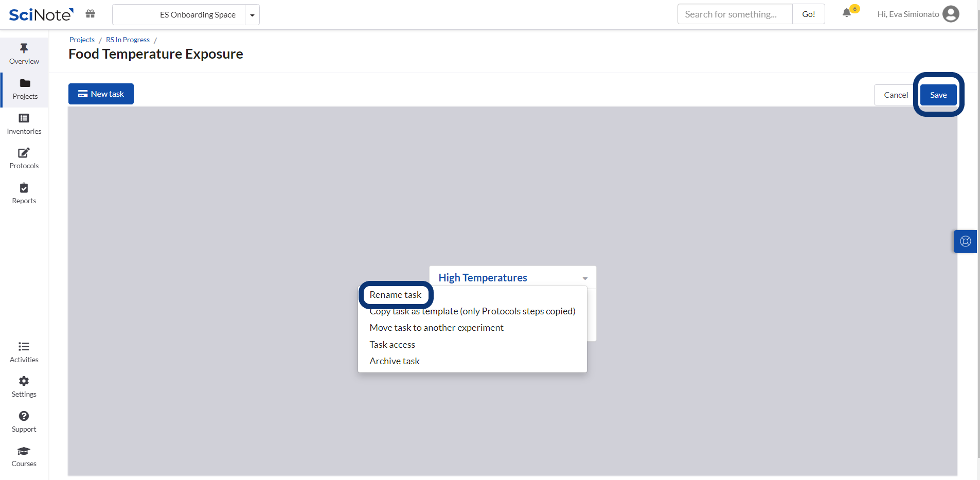Focus the Search for something field
This screenshot has width=980, height=480.
pyautogui.click(x=735, y=14)
